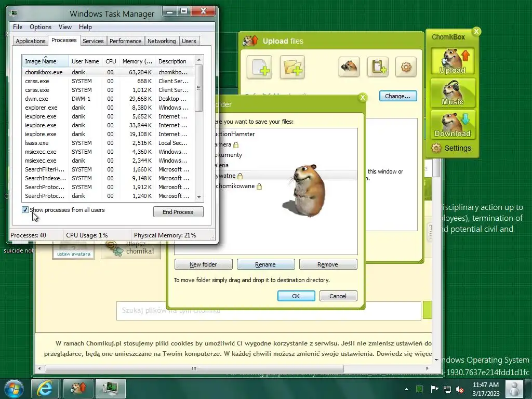This screenshot has width=532, height=399.
Task: Click the user tile on the taskbar
Action: click(514, 389)
